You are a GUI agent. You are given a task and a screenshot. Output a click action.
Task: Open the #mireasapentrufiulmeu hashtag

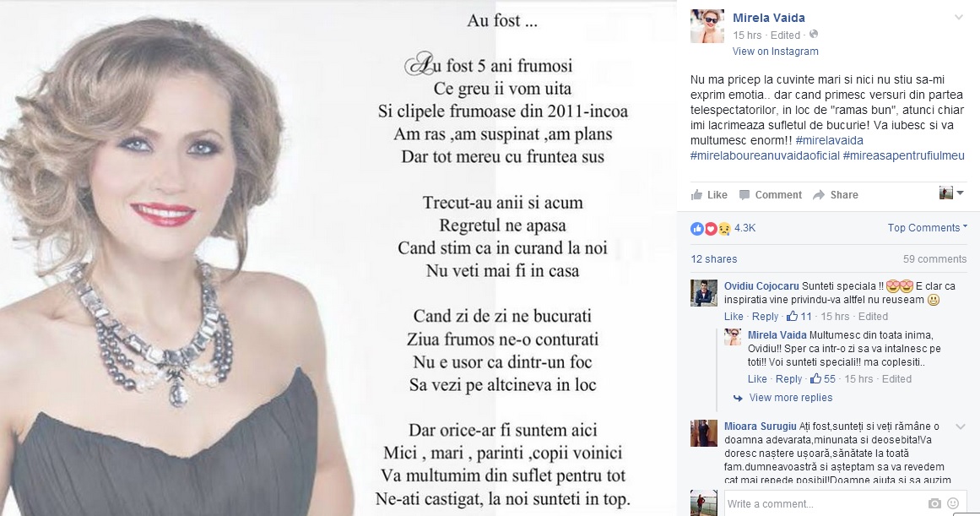[x=903, y=155]
